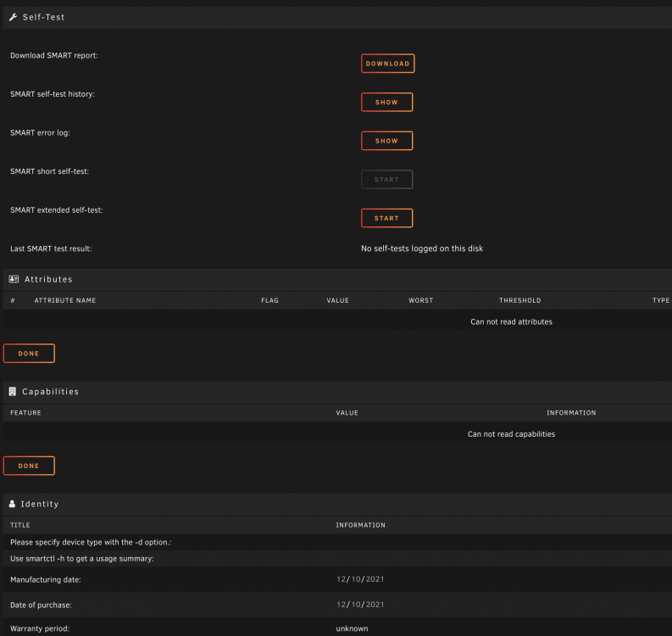Download the SMART report

click(x=387, y=64)
